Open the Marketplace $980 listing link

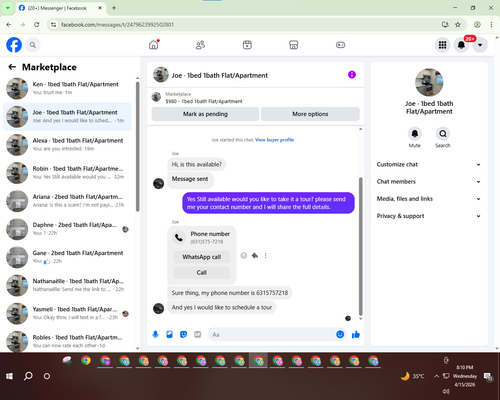(x=204, y=101)
